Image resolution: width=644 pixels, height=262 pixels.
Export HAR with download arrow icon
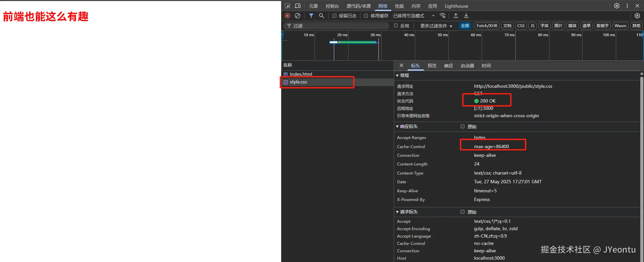[x=466, y=16]
